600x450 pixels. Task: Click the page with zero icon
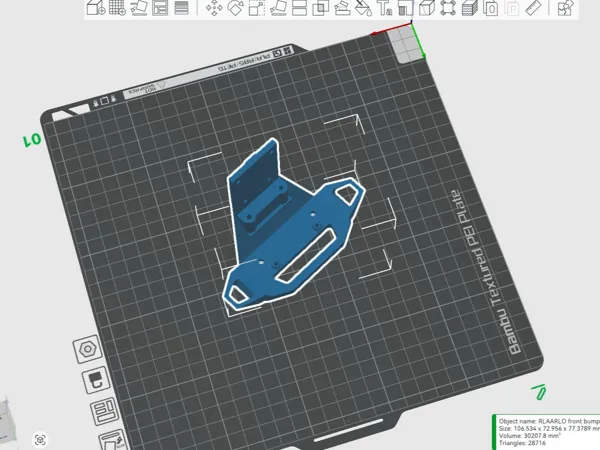tap(491, 8)
